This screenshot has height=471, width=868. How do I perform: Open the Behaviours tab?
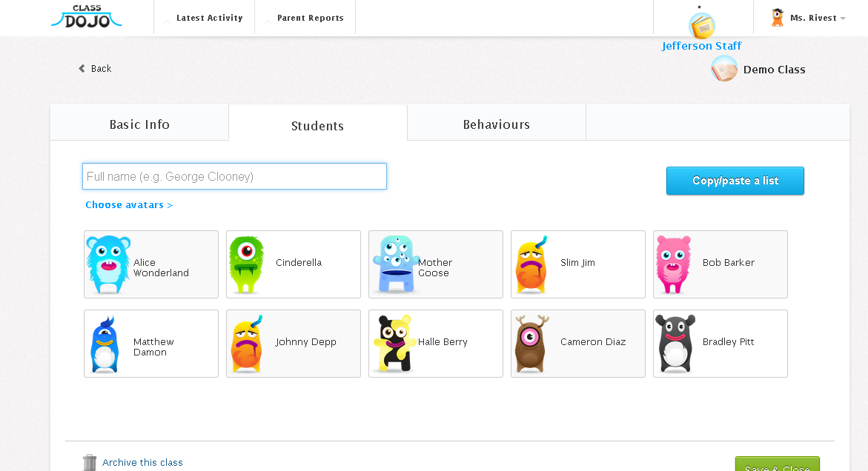point(496,124)
